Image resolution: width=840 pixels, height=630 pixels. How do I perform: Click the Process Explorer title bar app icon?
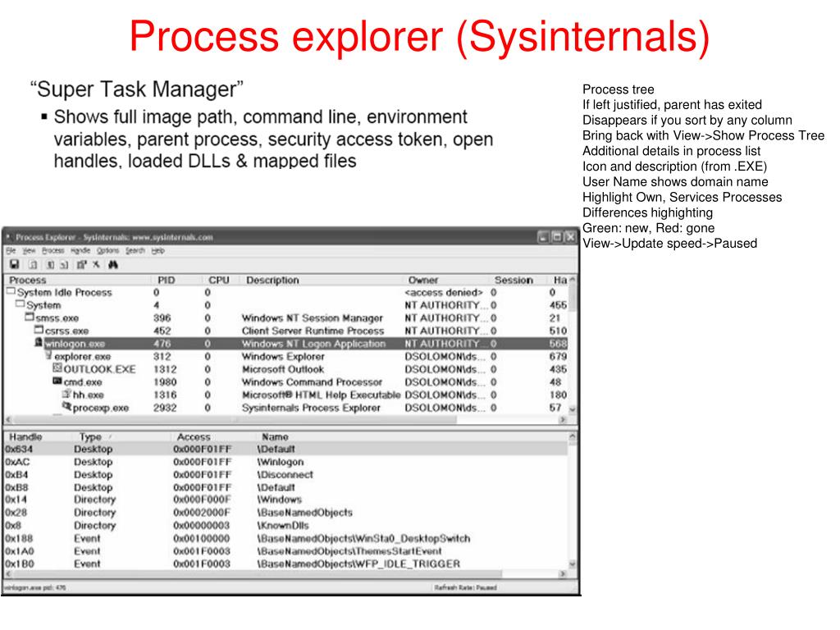[8, 236]
